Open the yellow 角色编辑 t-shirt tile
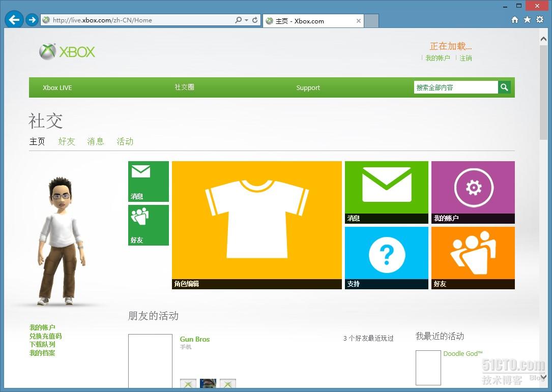This screenshot has height=392, width=552. tap(256, 225)
